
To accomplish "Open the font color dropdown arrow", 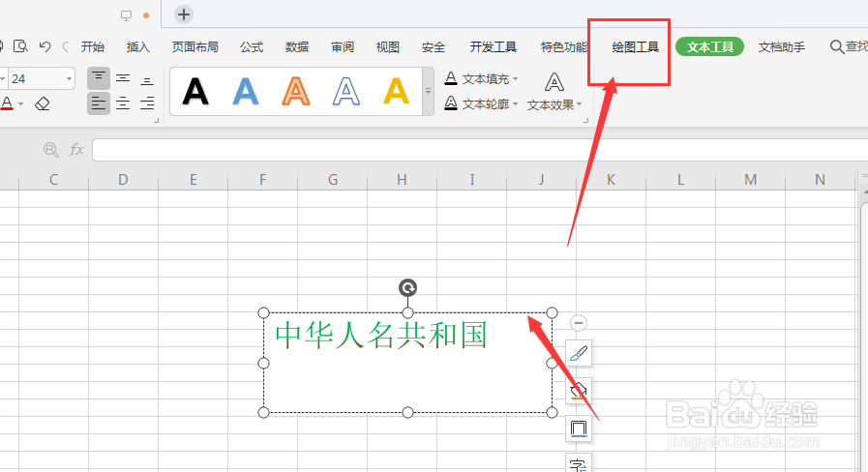I will click(21, 103).
